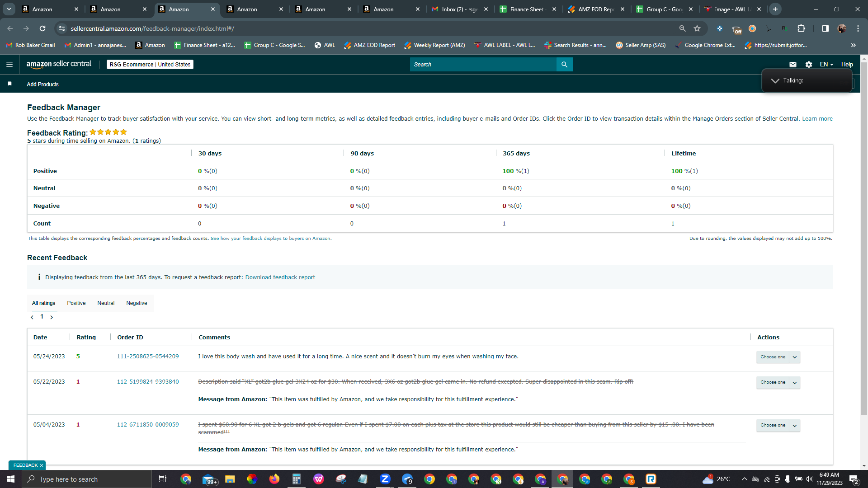
Task: Click the amazon seller central logo
Action: click(x=59, y=64)
